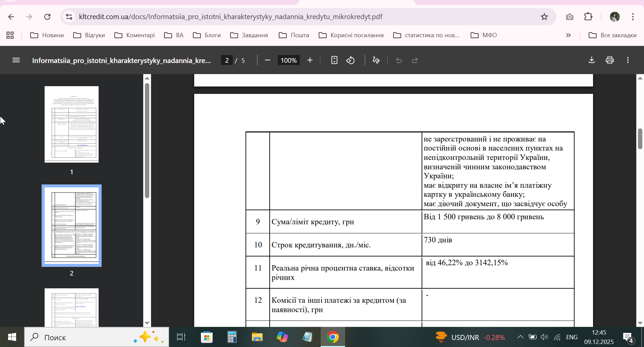Reload the current PDF page

pyautogui.click(x=47, y=17)
